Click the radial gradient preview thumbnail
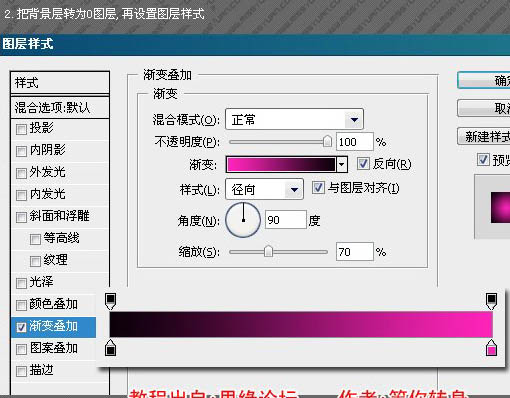This screenshot has width=510, height=398. (x=500, y=207)
